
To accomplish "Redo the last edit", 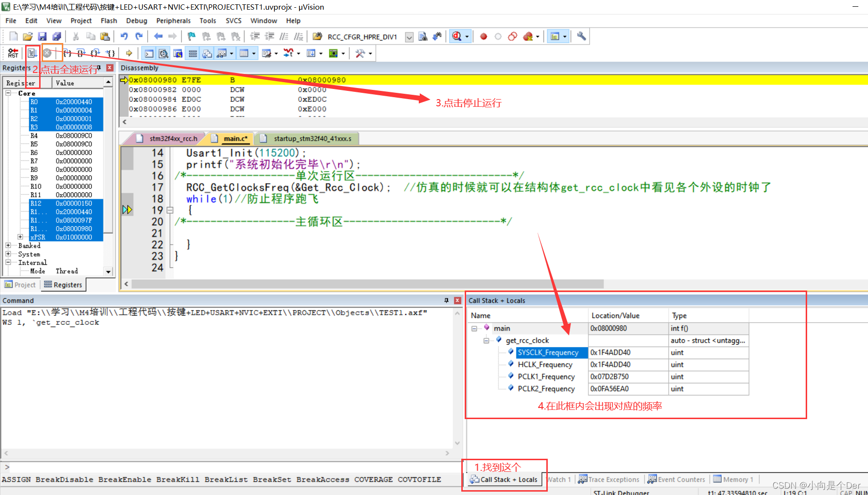I will coord(139,36).
